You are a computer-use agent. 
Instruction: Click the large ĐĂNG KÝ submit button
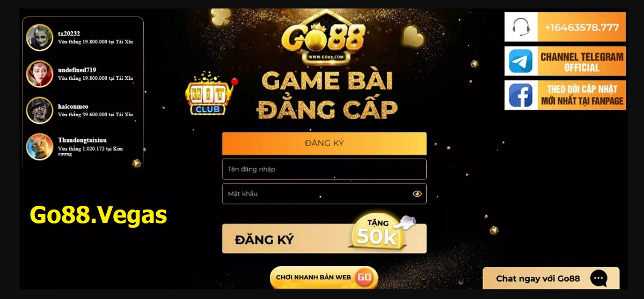pyautogui.click(x=324, y=238)
